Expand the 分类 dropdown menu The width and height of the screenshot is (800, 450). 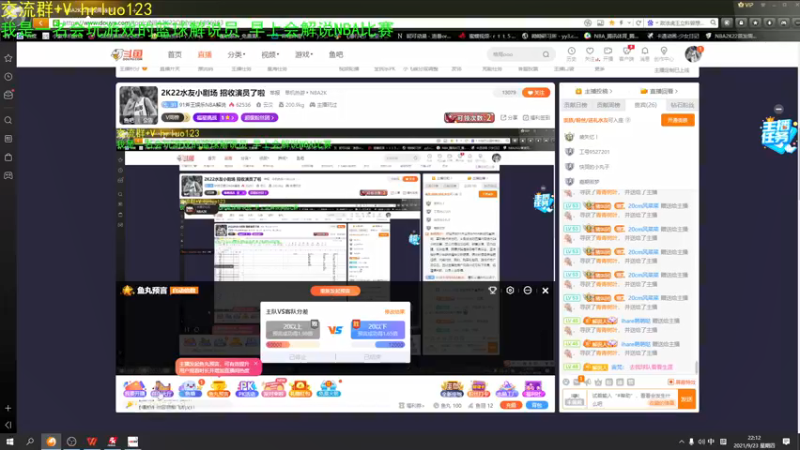click(236, 55)
